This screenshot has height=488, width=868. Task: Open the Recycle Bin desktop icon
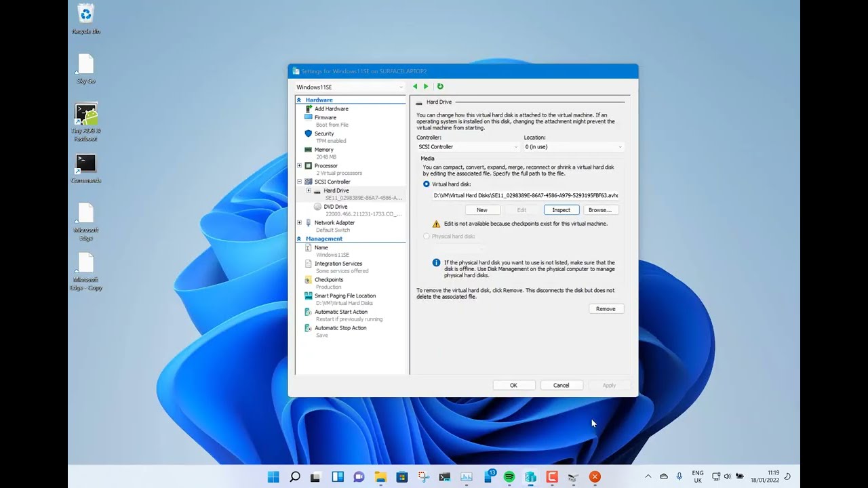pos(86,20)
